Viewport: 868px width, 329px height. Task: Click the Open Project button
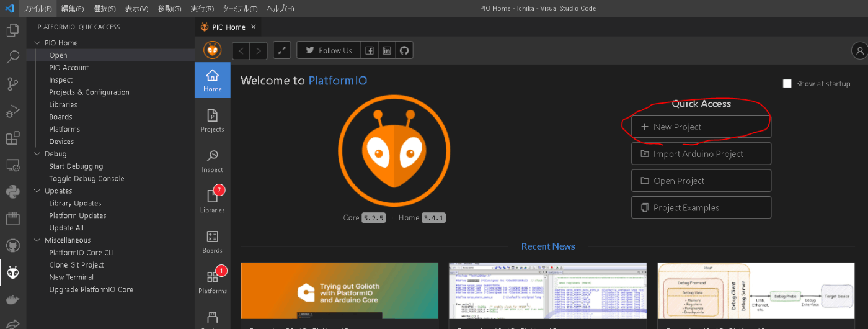(x=701, y=181)
